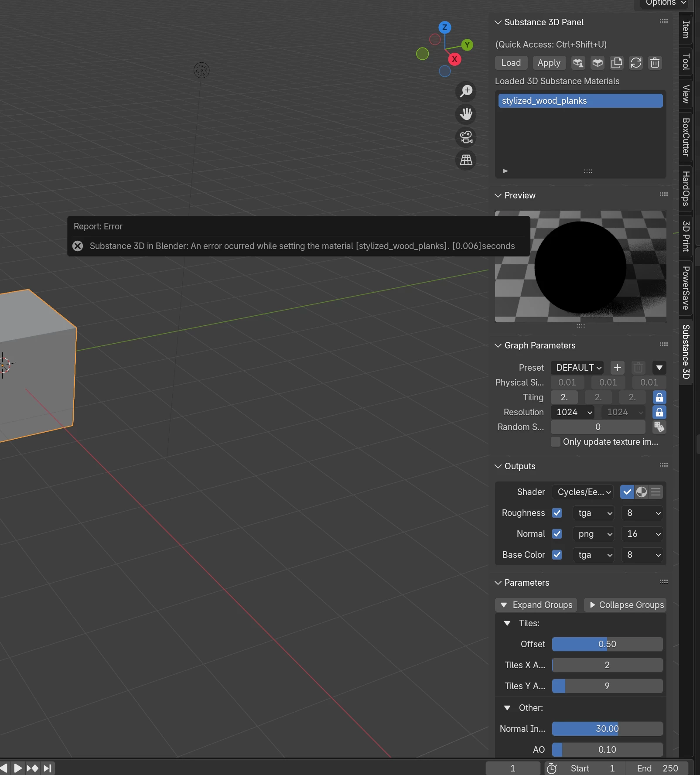Jump to next keyframe in timeline
The height and width of the screenshot is (775, 700).
coord(33,768)
